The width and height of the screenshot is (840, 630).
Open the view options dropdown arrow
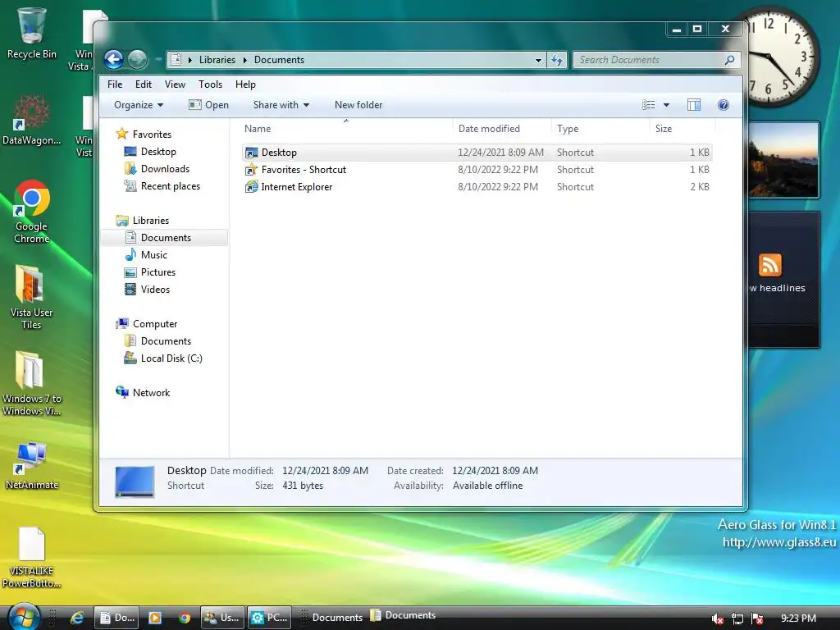666,105
